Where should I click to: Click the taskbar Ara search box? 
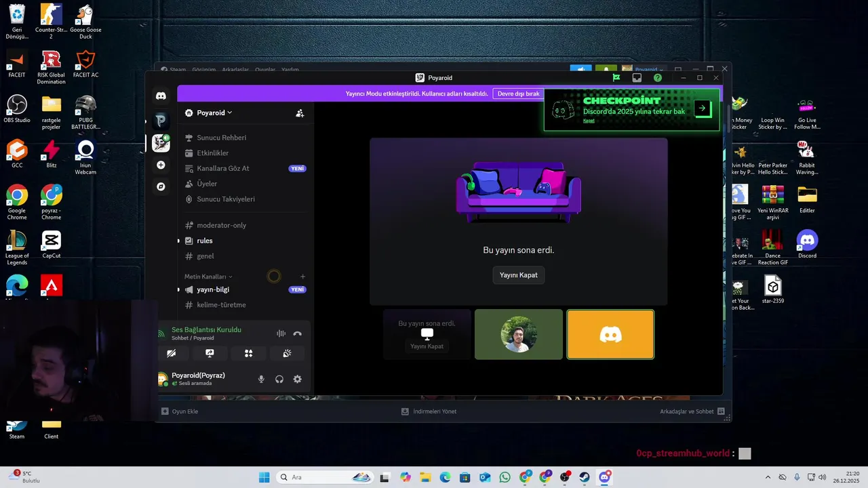click(x=325, y=477)
